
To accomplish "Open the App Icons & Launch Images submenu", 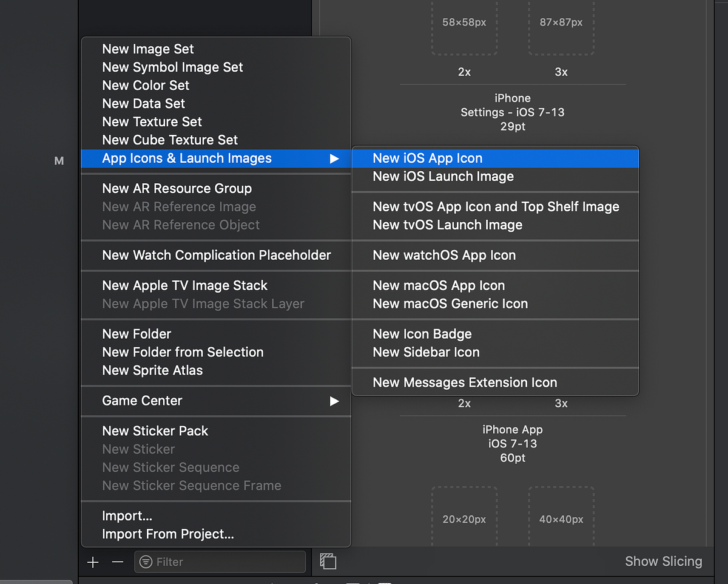I will click(186, 158).
